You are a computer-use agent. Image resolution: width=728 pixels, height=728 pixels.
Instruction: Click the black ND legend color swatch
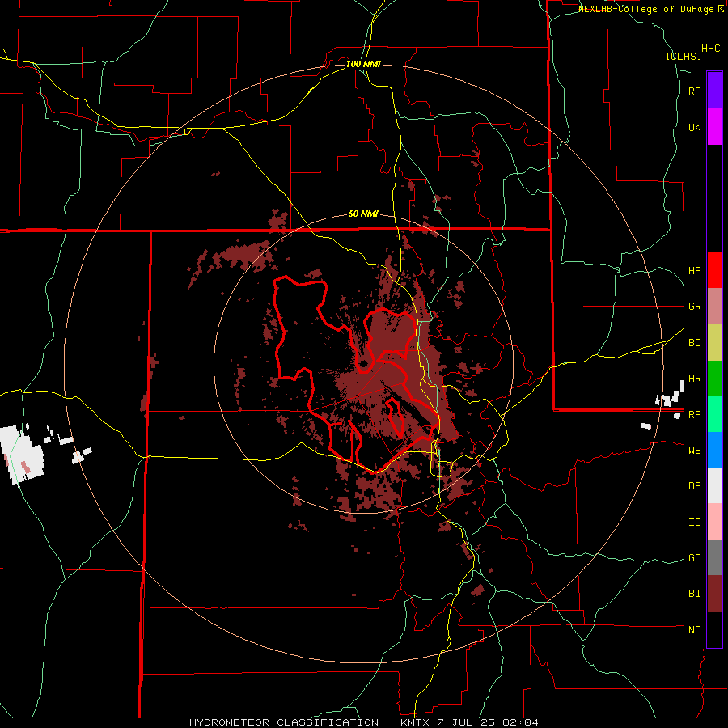coord(714,629)
